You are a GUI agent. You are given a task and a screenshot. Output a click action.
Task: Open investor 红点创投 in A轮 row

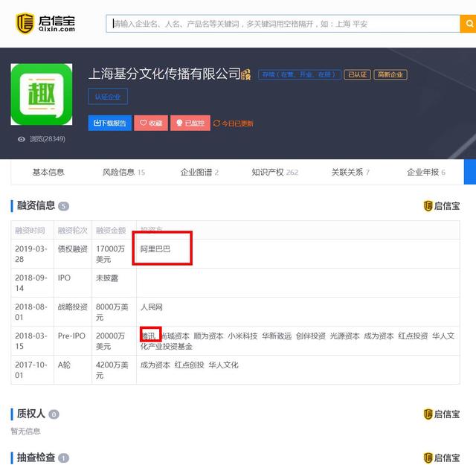click(189, 365)
